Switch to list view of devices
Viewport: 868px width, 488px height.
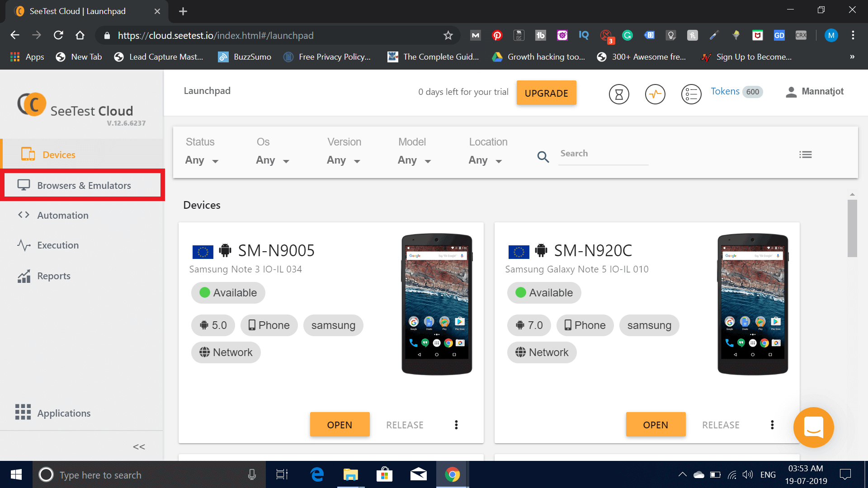[x=806, y=154]
